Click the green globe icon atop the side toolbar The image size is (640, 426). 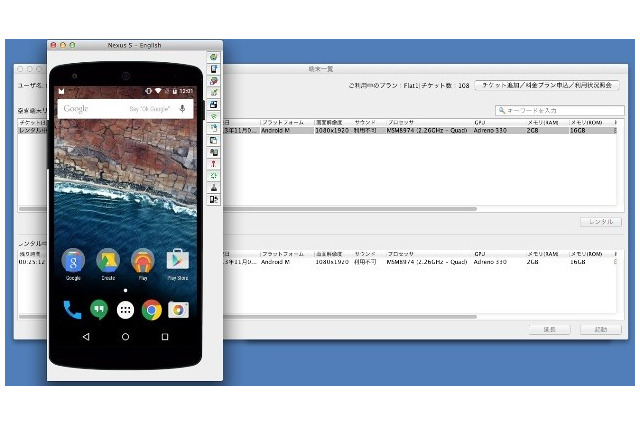tap(213, 57)
